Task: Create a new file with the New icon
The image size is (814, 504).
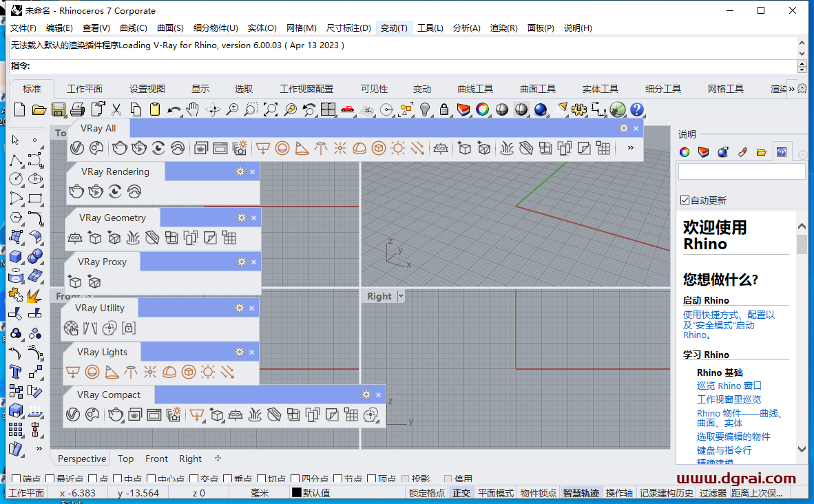Action: pos(19,109)
